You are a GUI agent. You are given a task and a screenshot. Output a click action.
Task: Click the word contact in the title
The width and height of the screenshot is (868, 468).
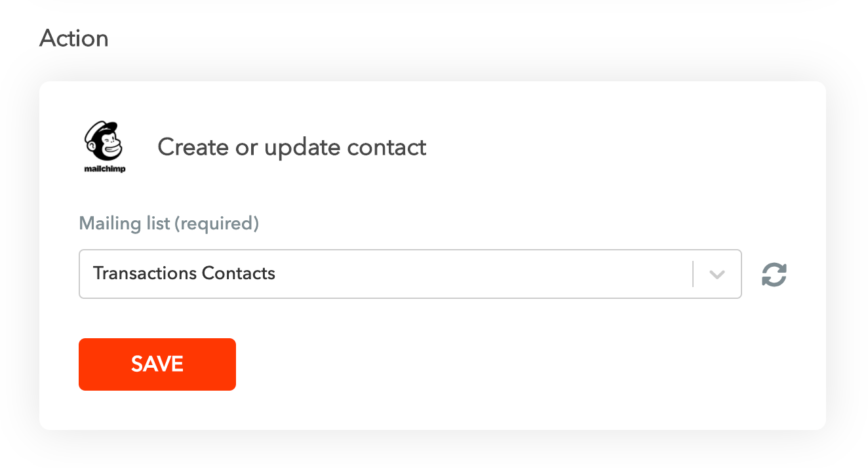pos(387,147)
